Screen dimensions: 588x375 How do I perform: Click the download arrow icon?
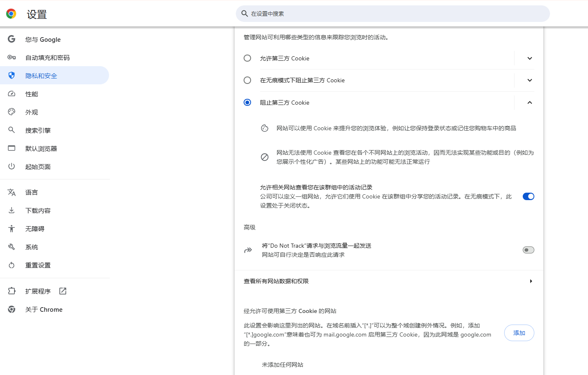12,210
